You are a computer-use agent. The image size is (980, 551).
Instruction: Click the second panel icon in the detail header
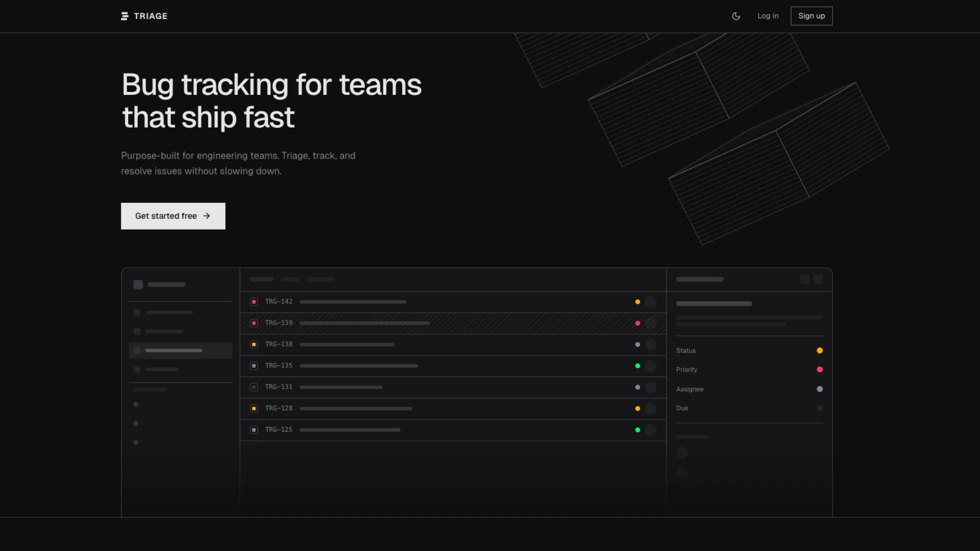[x=819, y=279]
